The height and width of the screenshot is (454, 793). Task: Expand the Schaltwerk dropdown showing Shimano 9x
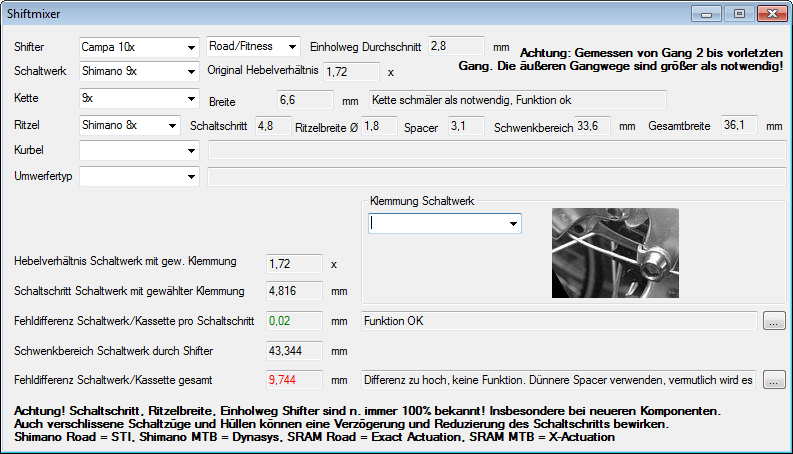(x=138, y=72)
